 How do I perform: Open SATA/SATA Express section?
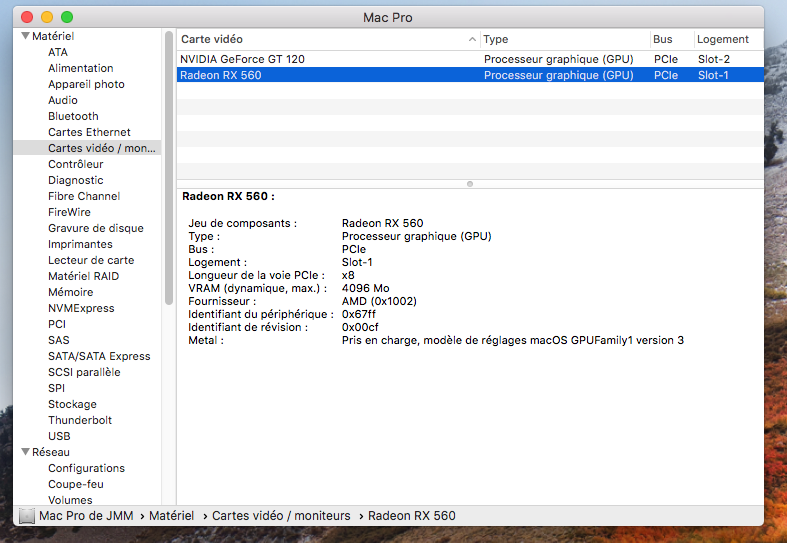[99, 356]
